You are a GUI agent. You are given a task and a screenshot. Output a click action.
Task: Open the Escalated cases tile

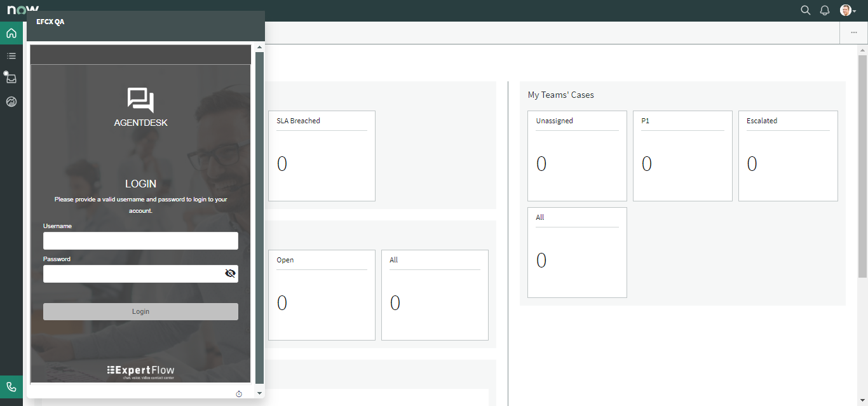(788, 156)
